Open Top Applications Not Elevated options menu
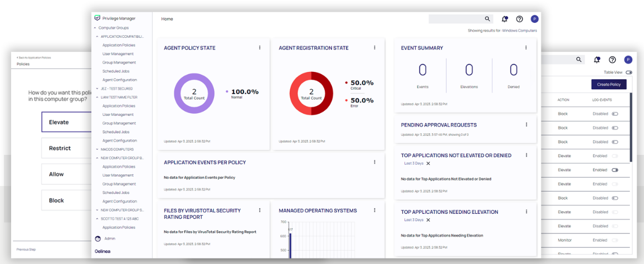This screenshot has width=644, height=264. click(x=526, y=155)
